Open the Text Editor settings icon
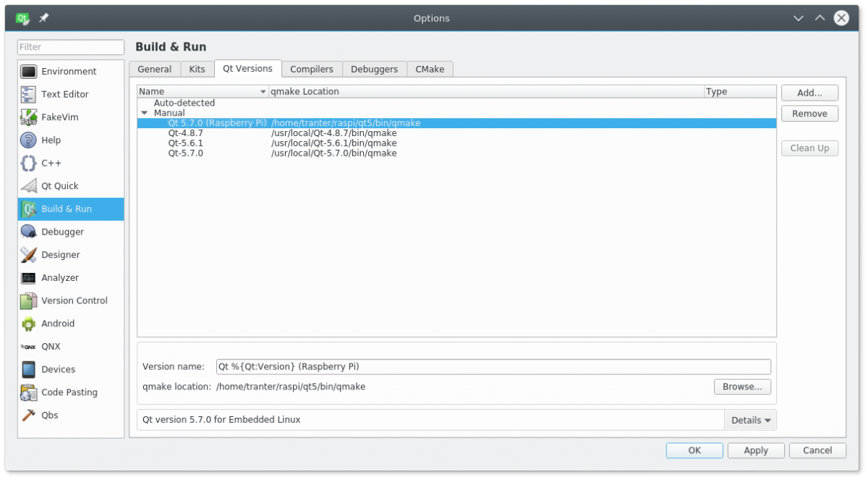The image size is (868, 480). (x=29, y=94)
